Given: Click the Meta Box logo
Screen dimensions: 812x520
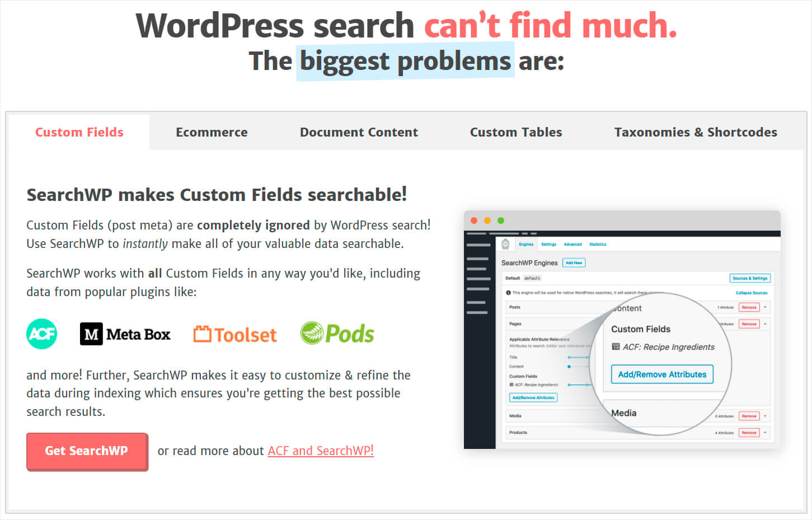Looking at the screenshot, I should tap(125, 334).
